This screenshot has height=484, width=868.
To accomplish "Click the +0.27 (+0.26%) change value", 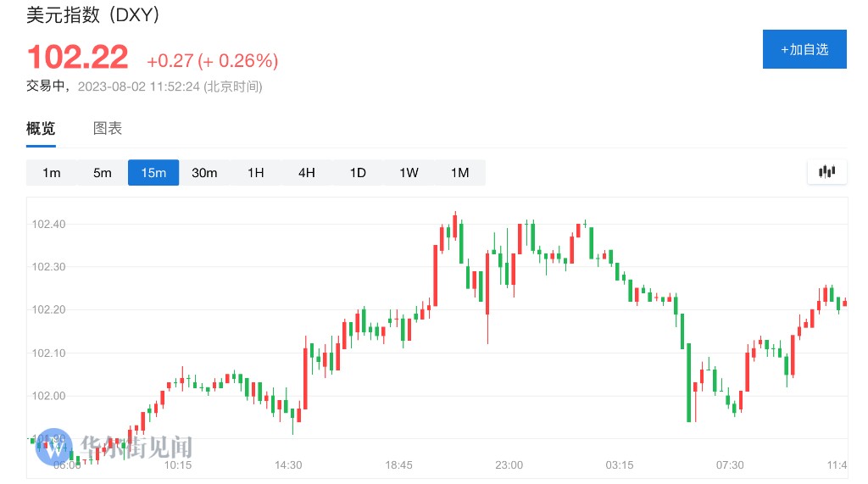I will pos(212,61).
